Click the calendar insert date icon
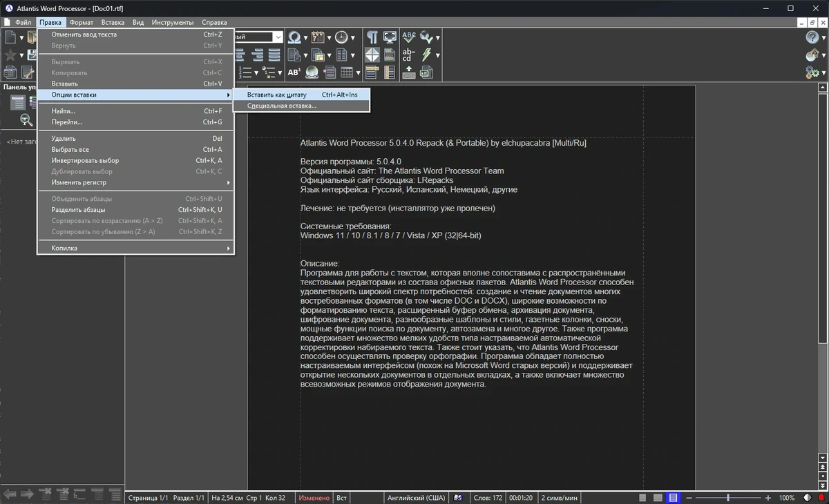The image size is (829, 504). (318, 37)
